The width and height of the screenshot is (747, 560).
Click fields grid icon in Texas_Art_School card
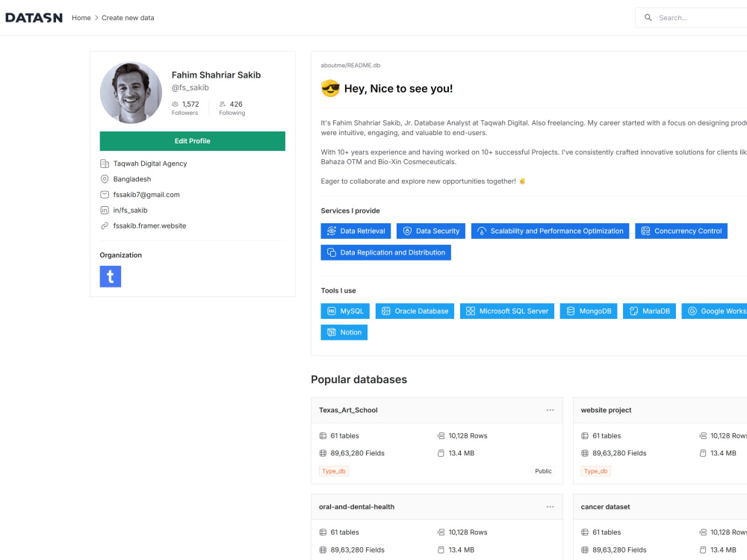(323, 453)
